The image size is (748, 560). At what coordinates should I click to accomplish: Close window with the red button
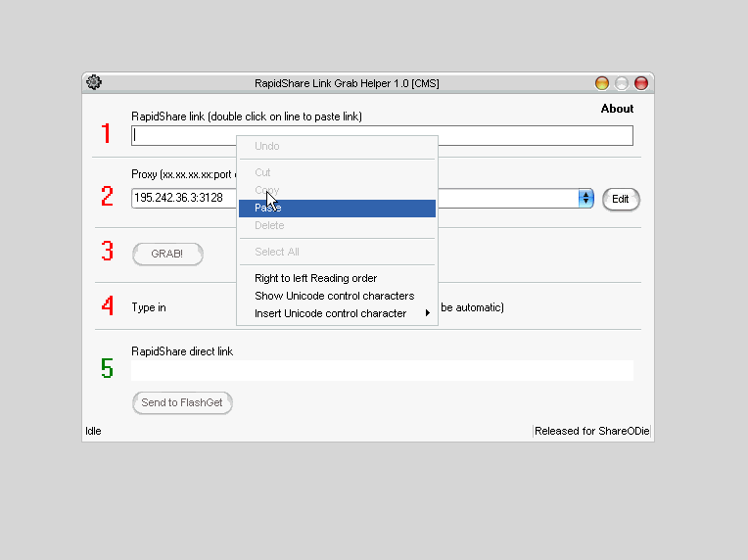[x=641, y=83]
